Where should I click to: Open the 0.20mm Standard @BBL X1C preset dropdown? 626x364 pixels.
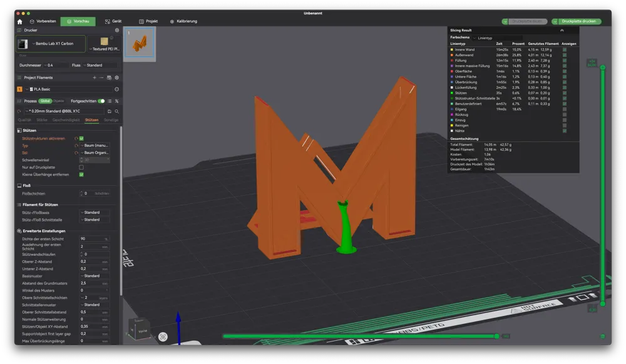tap(64, 111)
